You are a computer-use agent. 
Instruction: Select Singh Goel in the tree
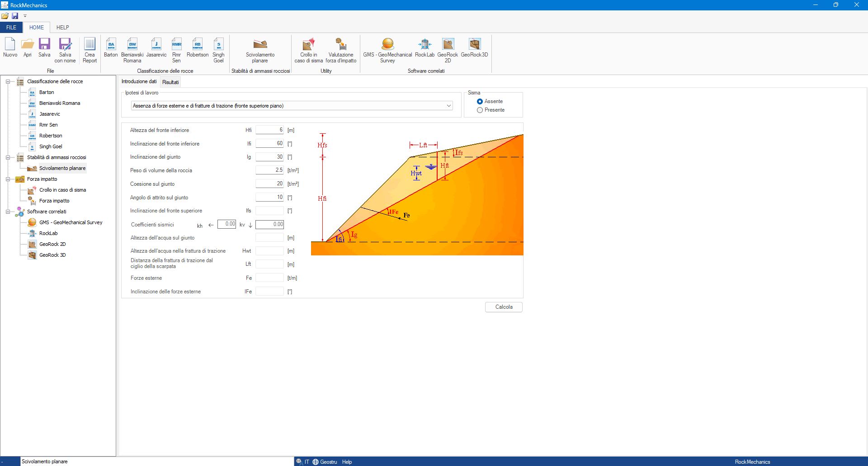click(x=51, y=147)
